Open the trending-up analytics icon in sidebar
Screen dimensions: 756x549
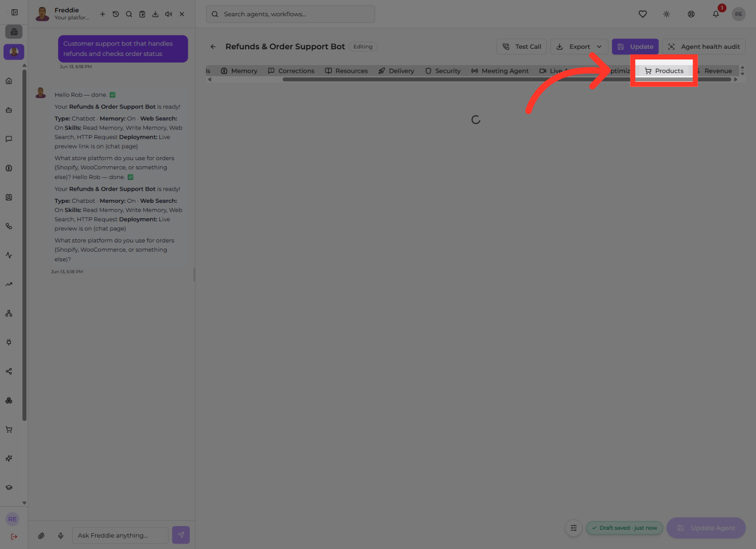tap(9, 284)
